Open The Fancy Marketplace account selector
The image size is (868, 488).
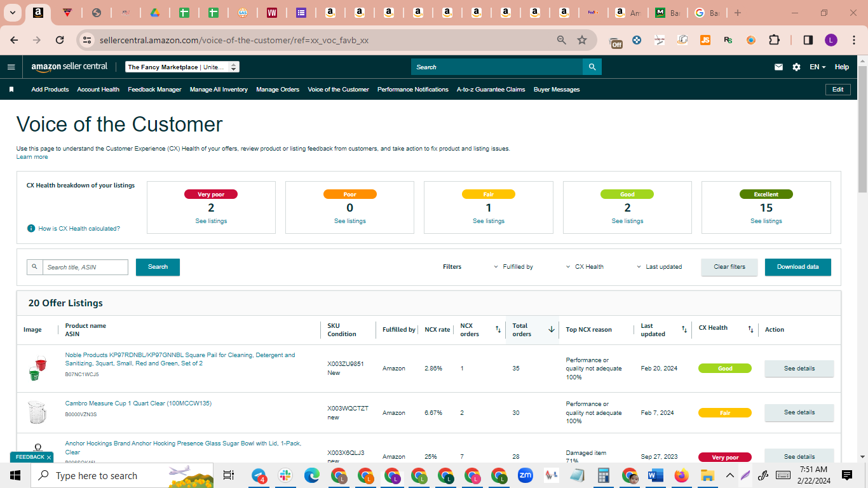tap(182, 67)
